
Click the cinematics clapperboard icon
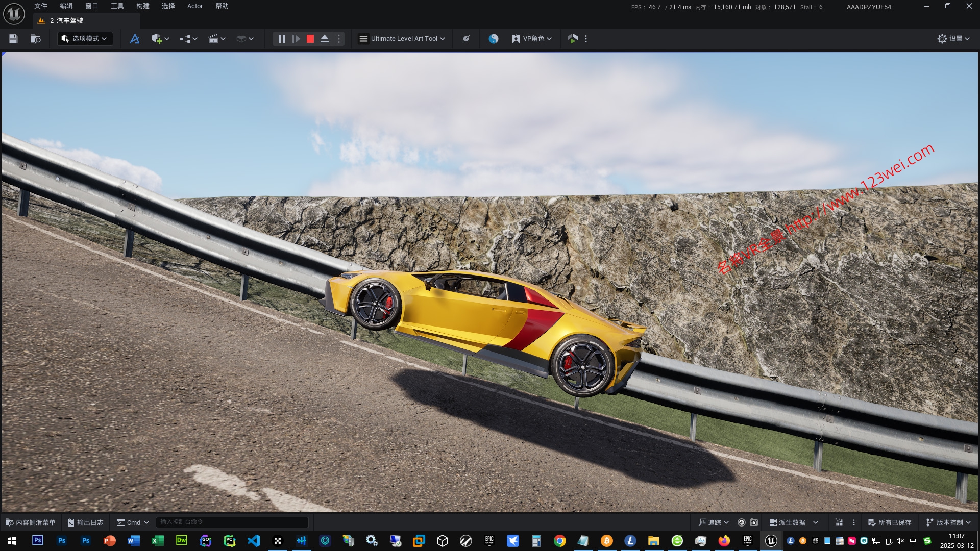[213, 39]
